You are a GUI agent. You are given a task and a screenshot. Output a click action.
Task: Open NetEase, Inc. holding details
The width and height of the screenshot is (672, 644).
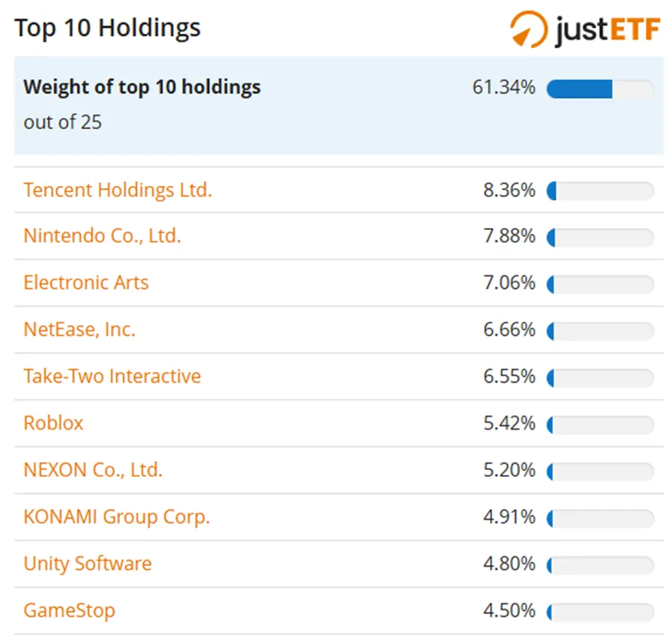click(79, 329)
